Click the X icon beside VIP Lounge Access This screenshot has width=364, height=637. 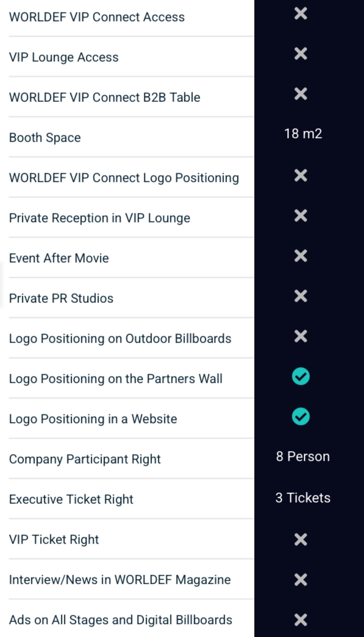click(x=301, y=54)
